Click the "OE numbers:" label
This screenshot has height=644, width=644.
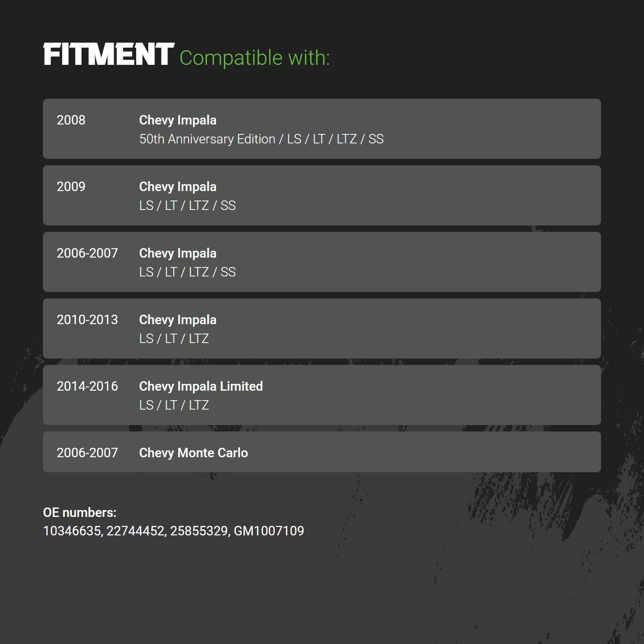tap(79, 513)
